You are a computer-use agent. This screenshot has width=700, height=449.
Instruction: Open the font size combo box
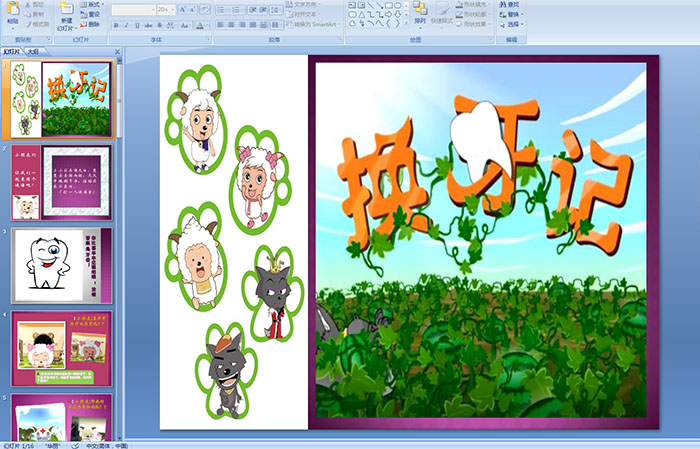(166, 10)
